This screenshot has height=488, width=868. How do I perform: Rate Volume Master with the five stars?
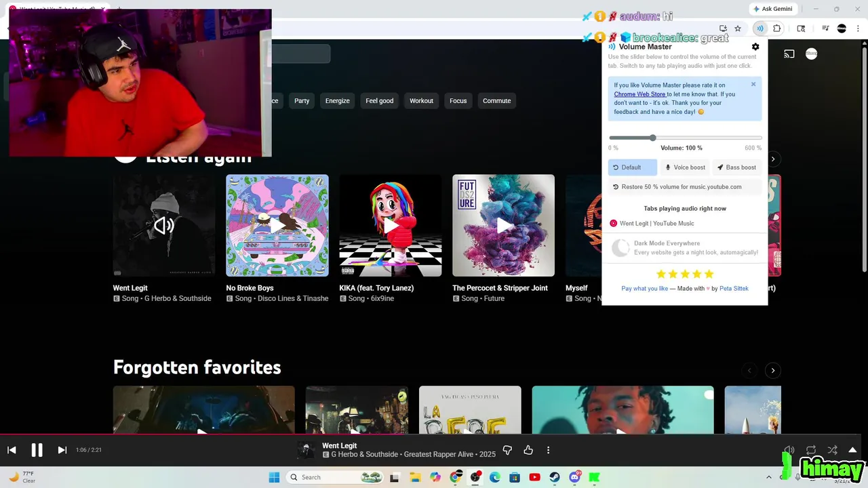point(685,274)
